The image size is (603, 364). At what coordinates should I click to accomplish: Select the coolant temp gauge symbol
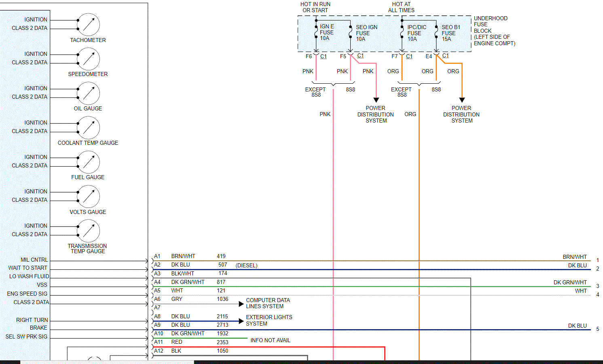(x=89, y=127)
